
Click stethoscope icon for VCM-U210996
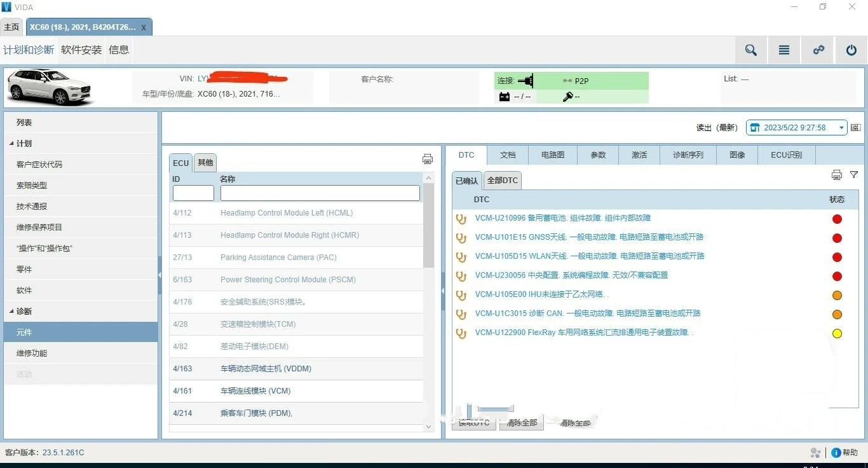pyautogui.click(x=462, y=219)
